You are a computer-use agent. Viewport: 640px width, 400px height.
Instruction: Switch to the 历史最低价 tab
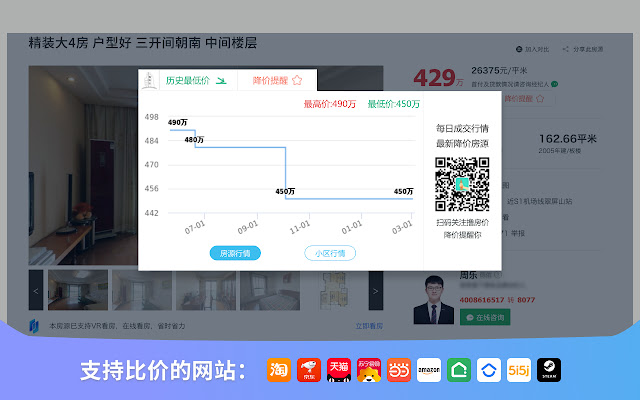(196, 80)
